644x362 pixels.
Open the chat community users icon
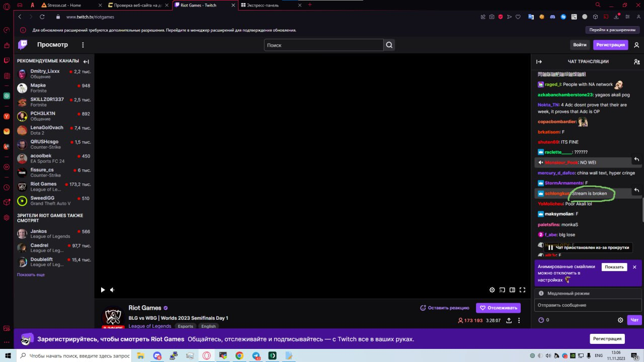tap(636, 61)
